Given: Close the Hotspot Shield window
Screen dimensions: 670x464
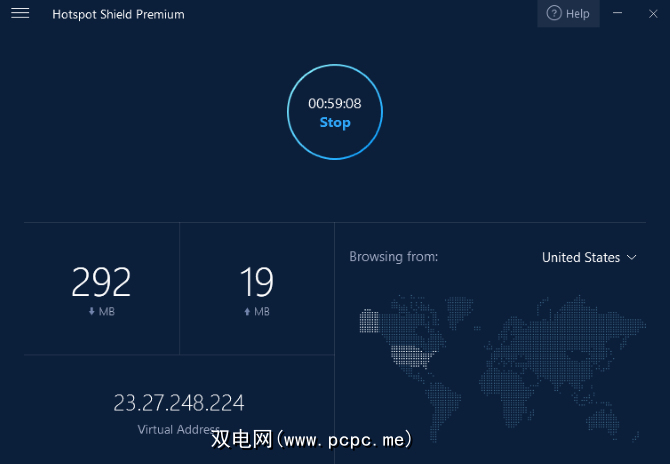Looking at the screenshot, I should (x=653, y=14).
